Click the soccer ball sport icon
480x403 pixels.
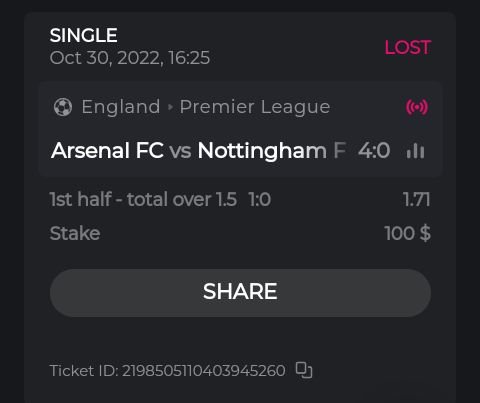point(63,107)
